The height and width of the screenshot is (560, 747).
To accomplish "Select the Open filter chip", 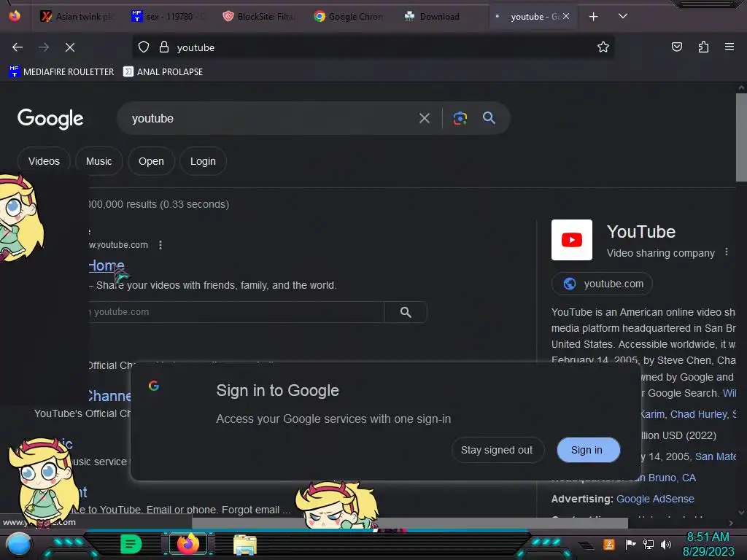I will tap(151, 161).
